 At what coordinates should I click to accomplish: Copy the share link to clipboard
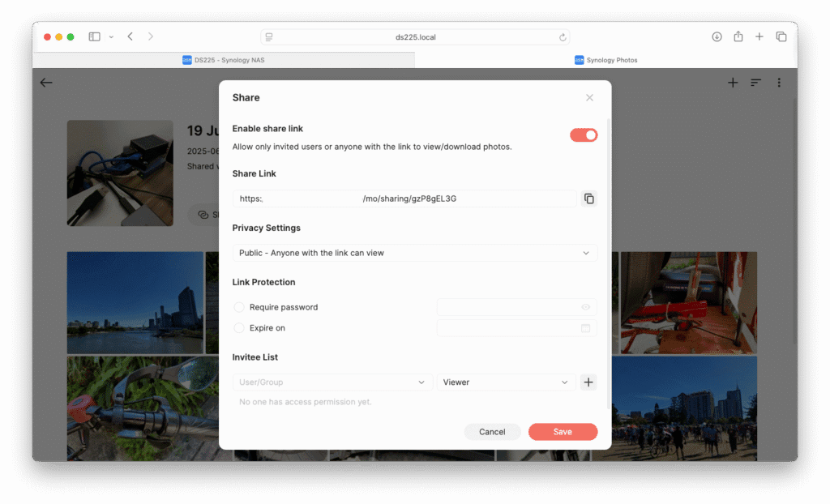(589, 199)
